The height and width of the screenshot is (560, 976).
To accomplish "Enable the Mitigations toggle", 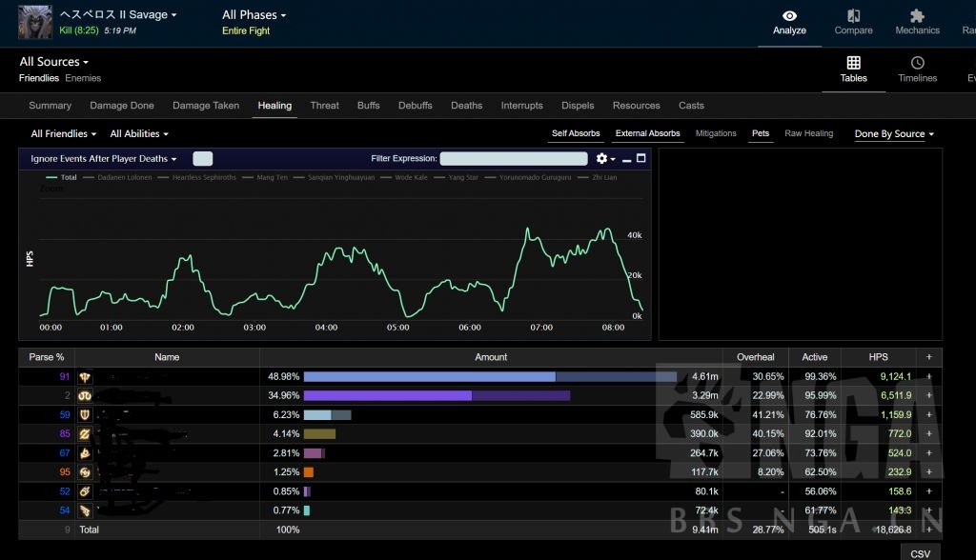I will click(716, 133).
